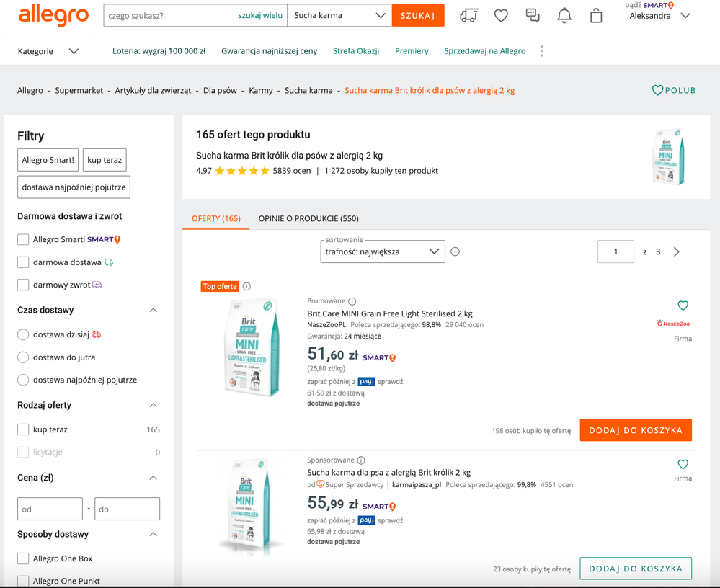This screenshot has height=588, width=720.
Task: Collapse the Czas dostawy section
Action: pyautogui.click(x=154, y=311)
